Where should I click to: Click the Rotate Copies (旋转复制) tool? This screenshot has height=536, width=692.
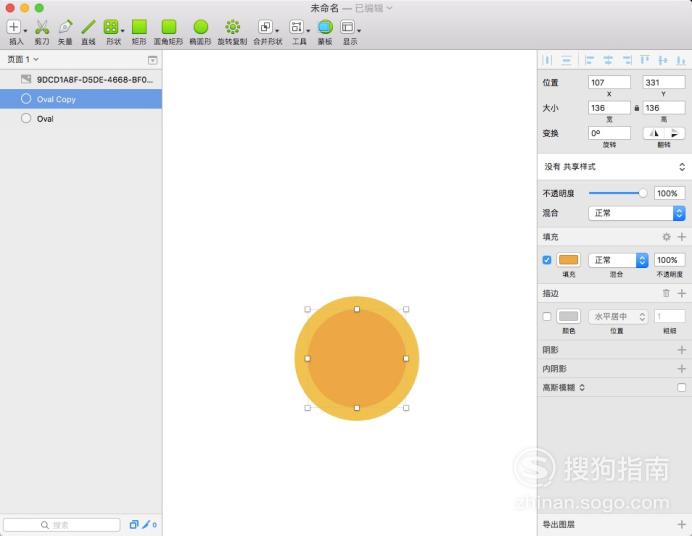coord(233,27)
